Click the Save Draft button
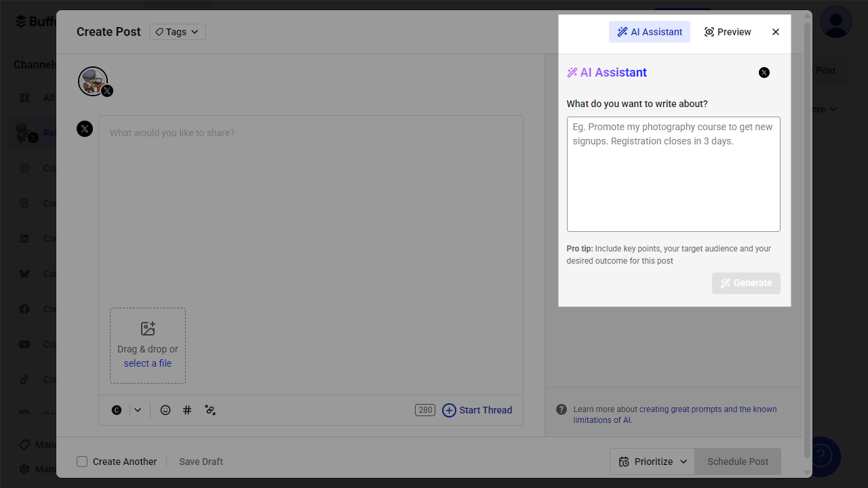The image size is (868, 488). pos(201,462)
